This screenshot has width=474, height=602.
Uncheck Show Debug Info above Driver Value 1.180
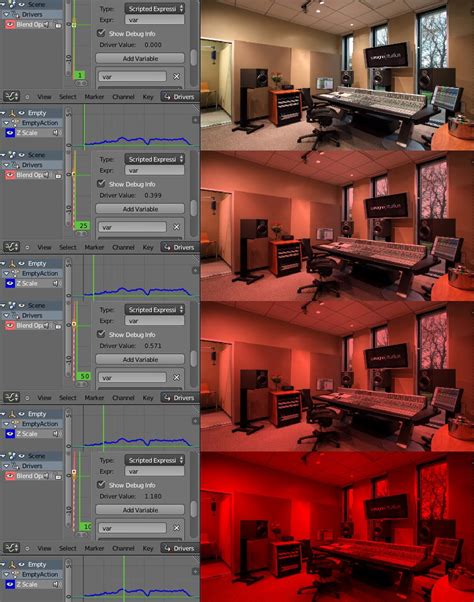[x=101, y=485]
